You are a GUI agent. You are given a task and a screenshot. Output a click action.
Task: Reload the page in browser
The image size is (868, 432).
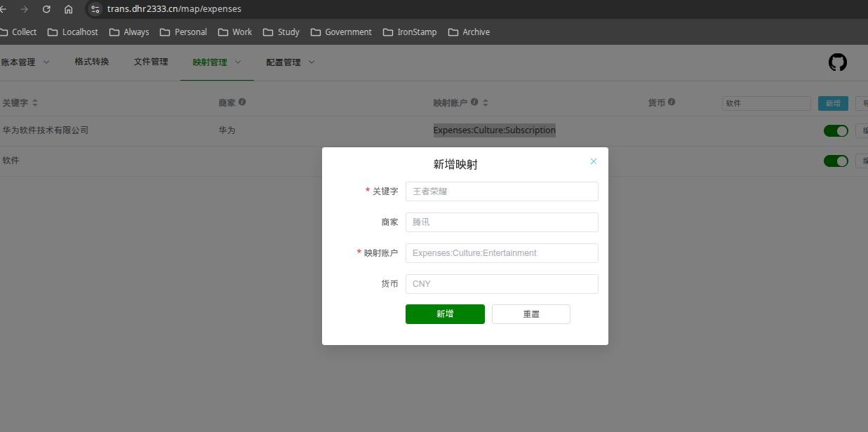(46, 9)
